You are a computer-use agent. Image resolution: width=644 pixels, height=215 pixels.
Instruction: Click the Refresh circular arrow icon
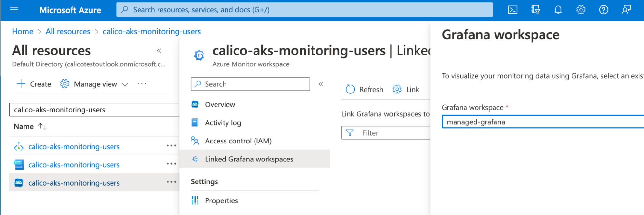click(350, 89)
